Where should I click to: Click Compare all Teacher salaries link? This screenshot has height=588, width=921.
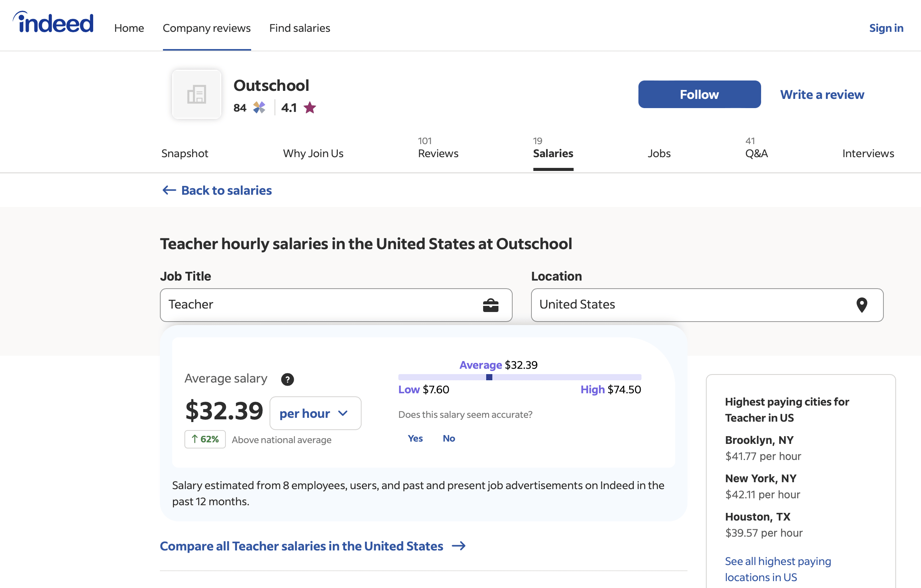coord(301,546)
